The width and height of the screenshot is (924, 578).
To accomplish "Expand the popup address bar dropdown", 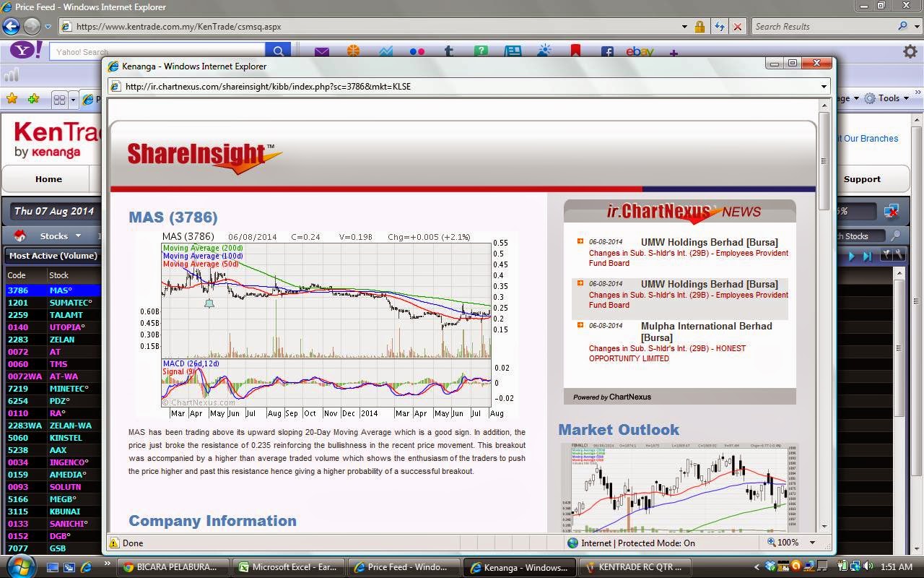I will pyautogui.click(x=824, y=86).
